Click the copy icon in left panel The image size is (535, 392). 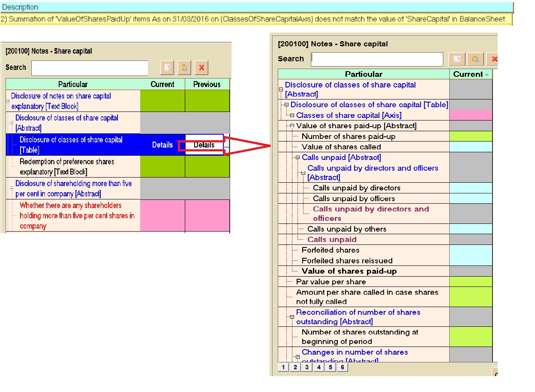point(167,68)
